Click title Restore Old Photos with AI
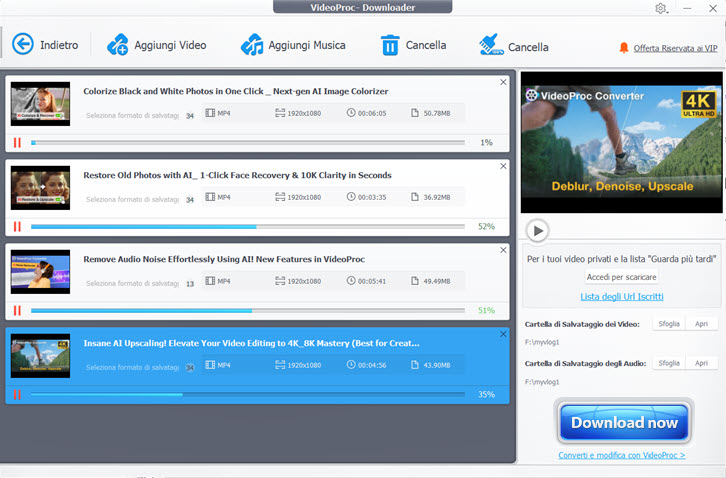The image size is (726, 478). (x=237, y=175)
